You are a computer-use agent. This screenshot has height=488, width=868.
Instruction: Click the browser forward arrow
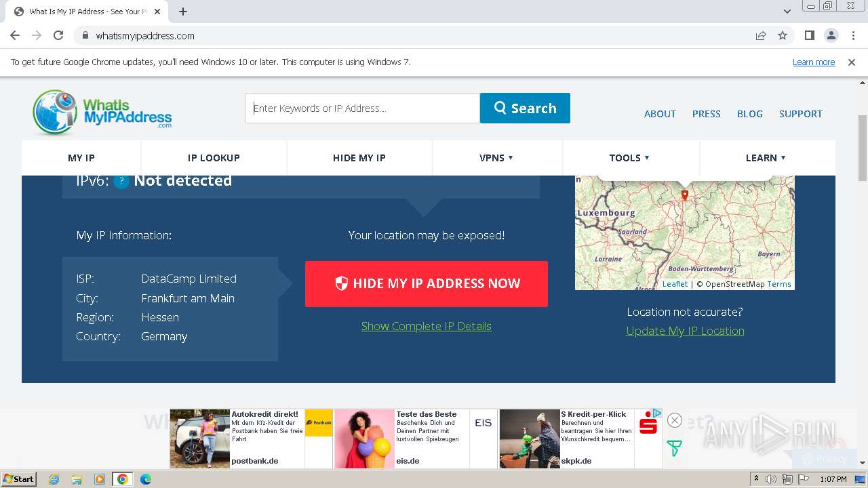tap(37, 36)
